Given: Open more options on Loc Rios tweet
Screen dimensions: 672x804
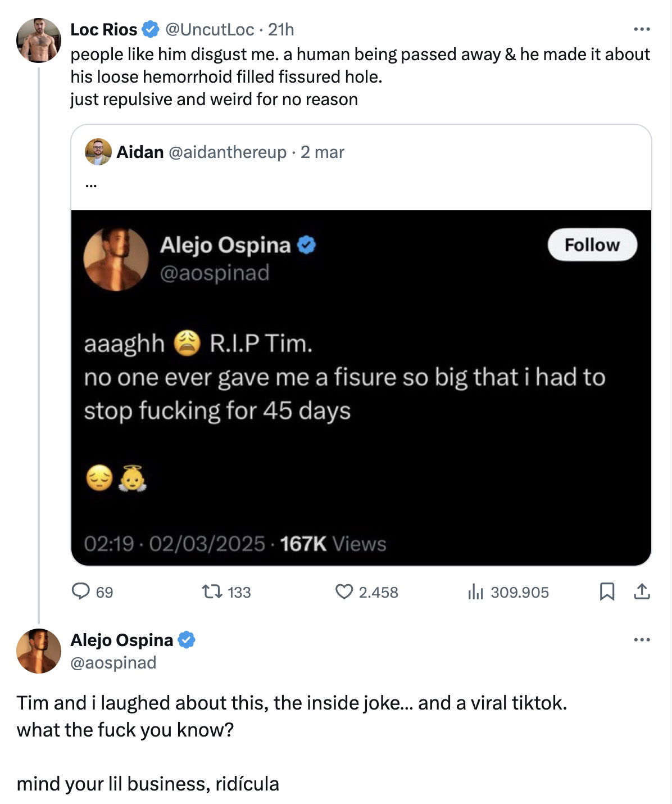Looking at the screenshot, I should (x=642, y=29).
